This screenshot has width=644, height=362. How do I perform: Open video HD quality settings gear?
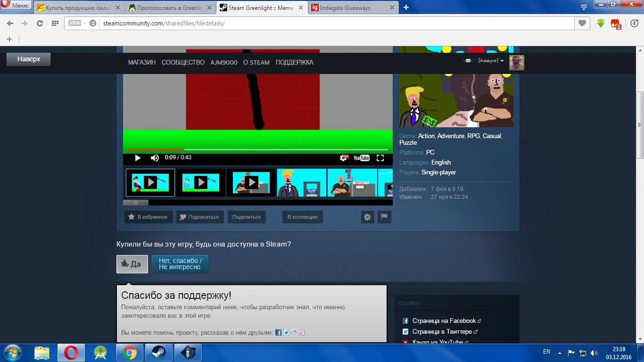(344, 158)
